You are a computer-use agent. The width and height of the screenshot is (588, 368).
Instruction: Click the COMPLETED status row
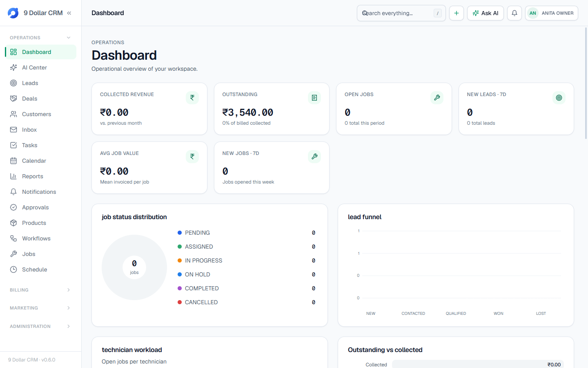[247, 288]
